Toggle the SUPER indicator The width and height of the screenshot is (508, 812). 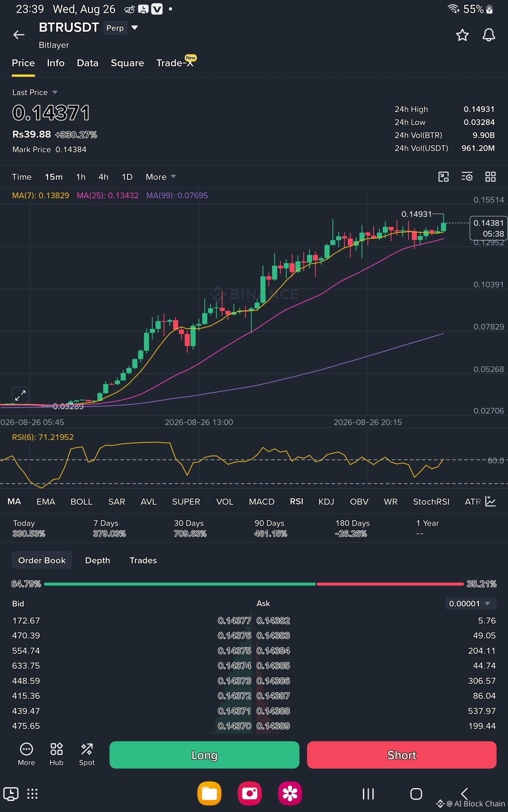tap(186, 501)
